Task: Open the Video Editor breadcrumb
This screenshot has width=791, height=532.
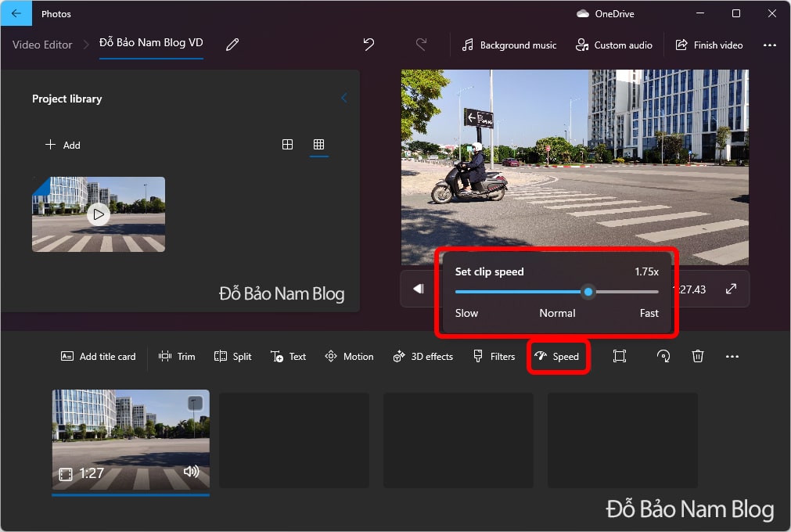Action: coord(42,45)
